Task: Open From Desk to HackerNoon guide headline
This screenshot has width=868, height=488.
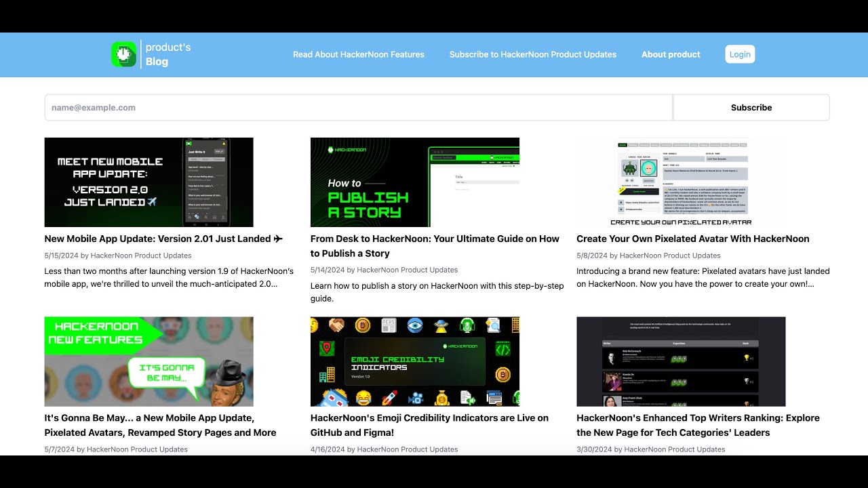Action: (x=435, y=246)
